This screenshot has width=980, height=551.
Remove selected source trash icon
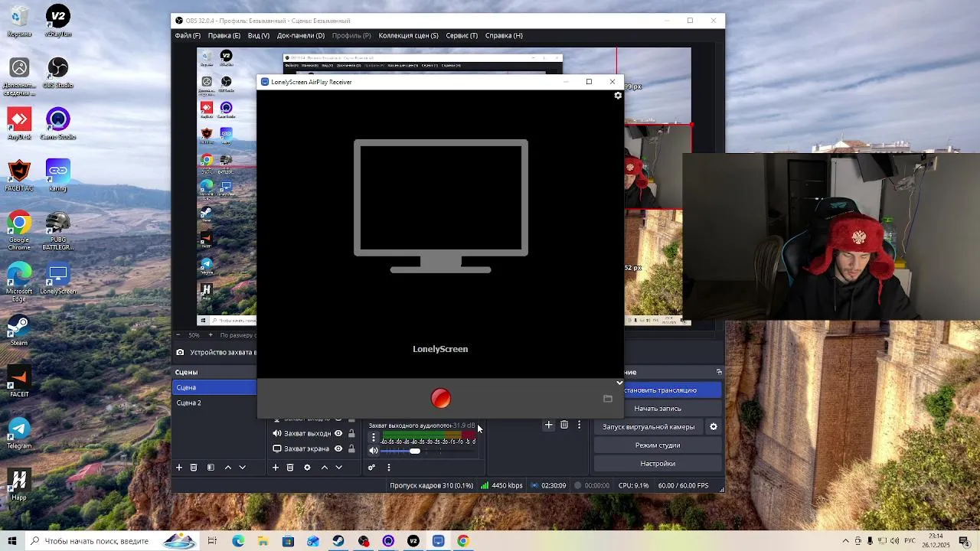290,468
